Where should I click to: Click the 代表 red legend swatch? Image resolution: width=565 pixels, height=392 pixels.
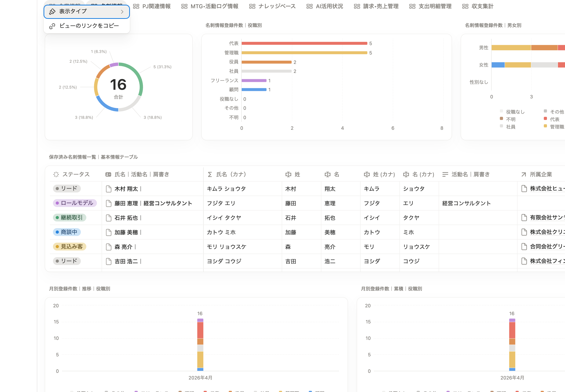[545, 118]
